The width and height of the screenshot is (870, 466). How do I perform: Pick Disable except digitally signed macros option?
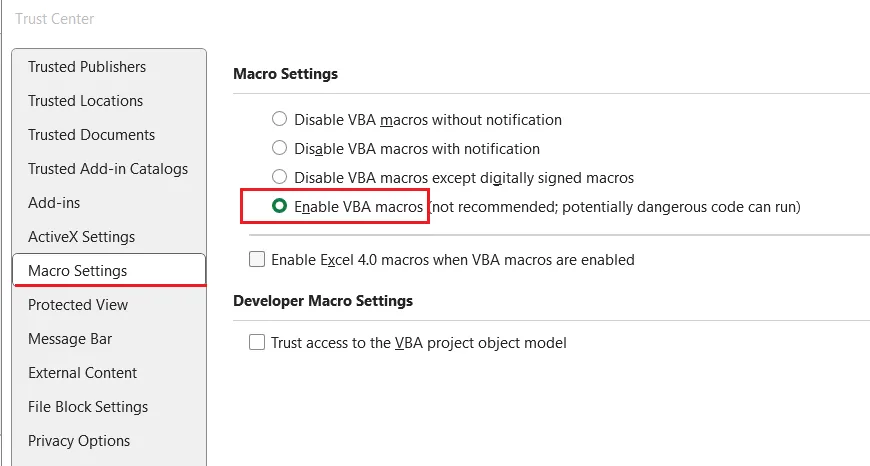point(280,178)
